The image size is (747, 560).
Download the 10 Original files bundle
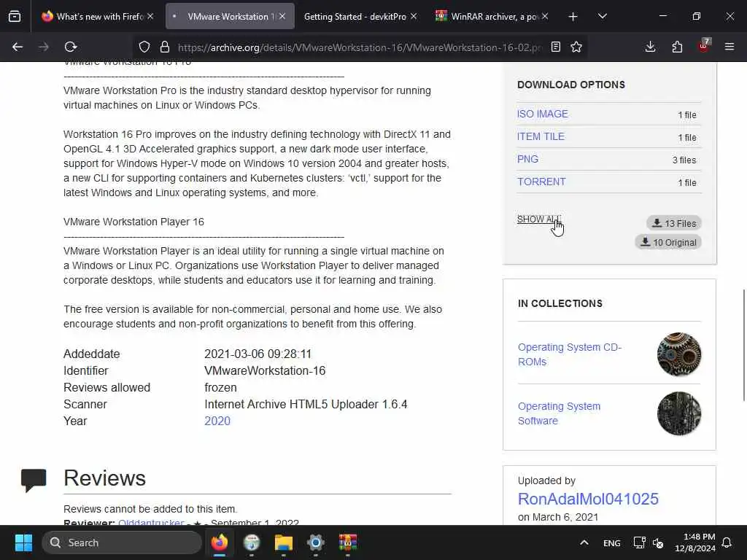(668, 242)
